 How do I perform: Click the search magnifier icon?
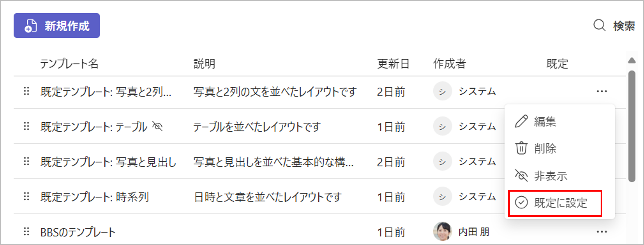599,26
